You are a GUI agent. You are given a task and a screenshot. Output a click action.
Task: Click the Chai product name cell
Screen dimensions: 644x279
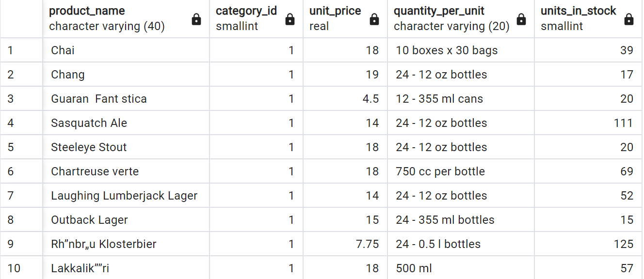tap(126, 50)
